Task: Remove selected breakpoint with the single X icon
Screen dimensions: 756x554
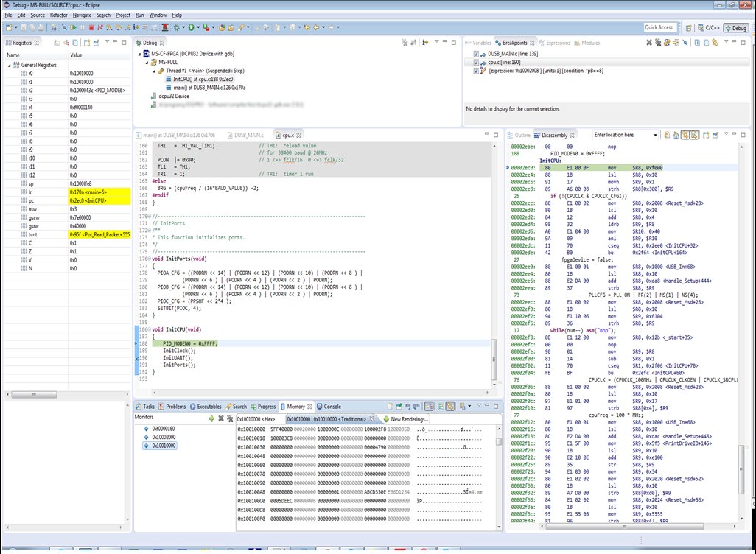Action: (649, 43)
